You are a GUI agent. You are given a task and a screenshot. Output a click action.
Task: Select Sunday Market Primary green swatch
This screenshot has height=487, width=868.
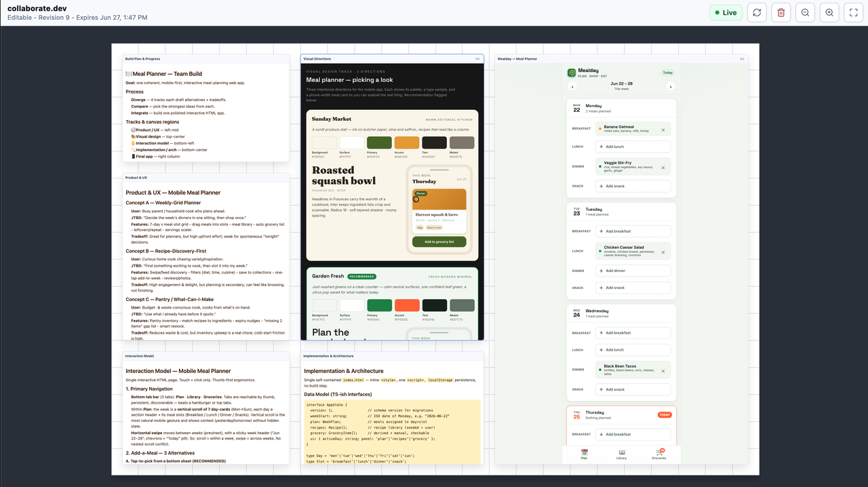(x=379, y=142)
